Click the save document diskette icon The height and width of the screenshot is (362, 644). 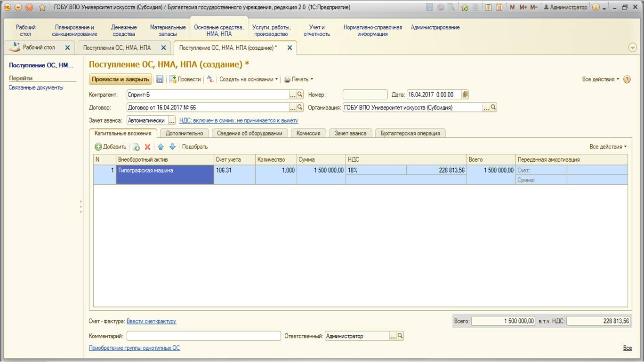click(160, 79)
